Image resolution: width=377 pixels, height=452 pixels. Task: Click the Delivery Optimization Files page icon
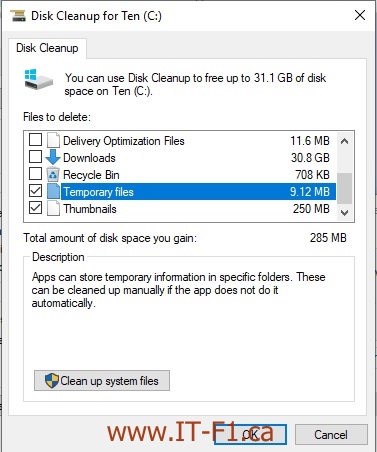[x=53, y=140]
